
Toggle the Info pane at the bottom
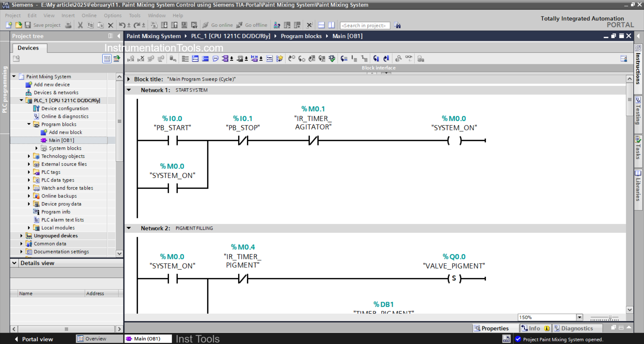click(x=534, y=328)
